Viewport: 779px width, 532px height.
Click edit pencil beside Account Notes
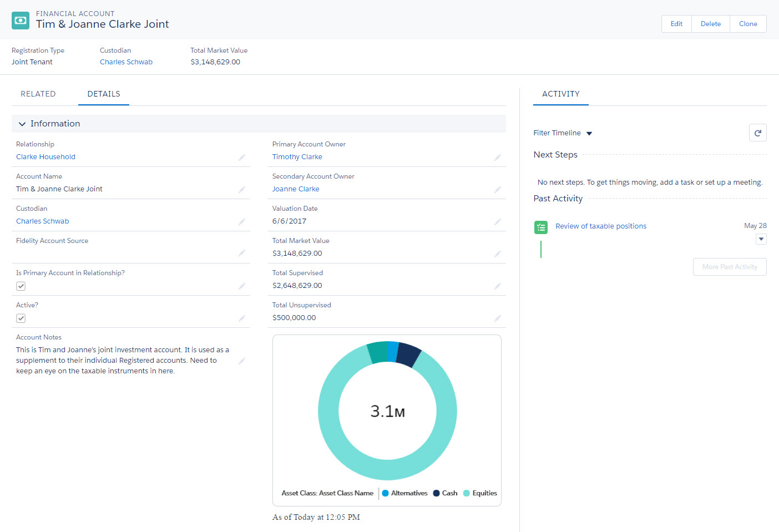242,361
